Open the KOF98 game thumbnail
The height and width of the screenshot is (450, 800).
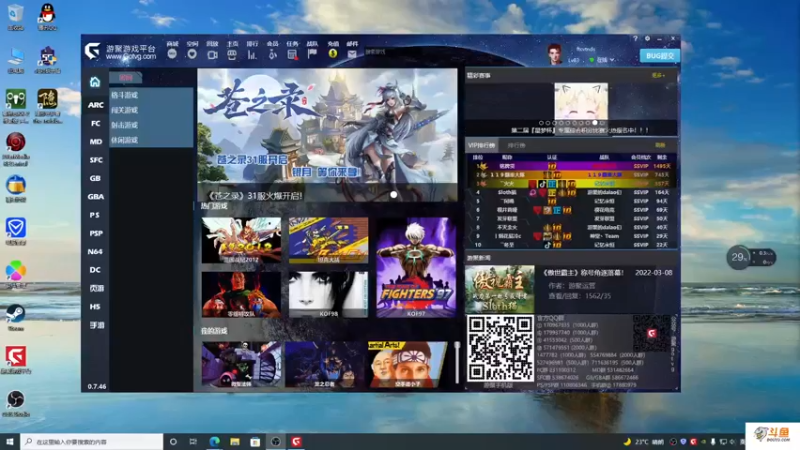tap(328, 294)
